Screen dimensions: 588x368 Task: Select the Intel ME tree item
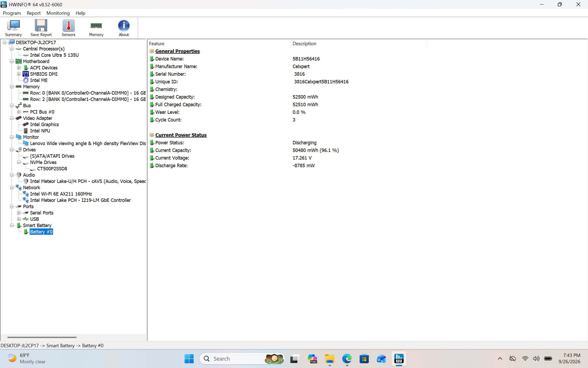[39, 80]
